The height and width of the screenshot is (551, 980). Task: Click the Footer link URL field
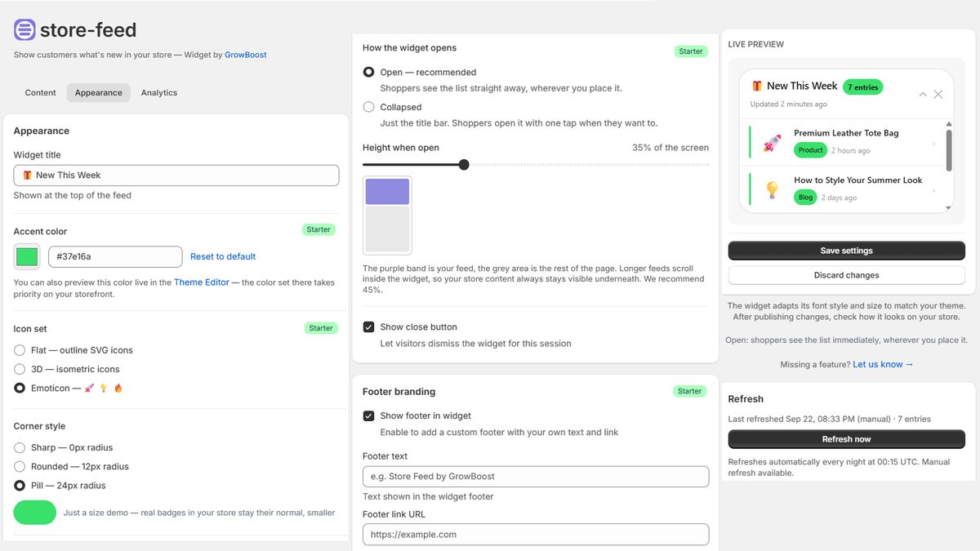pyautogui.click(x=536, y=535)
